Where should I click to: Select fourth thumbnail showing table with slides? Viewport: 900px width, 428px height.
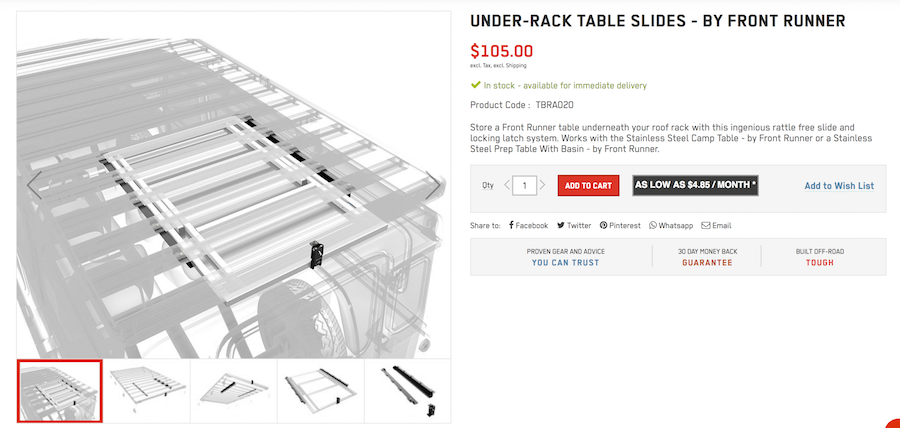pyautogui.click(x=320, y=390)
